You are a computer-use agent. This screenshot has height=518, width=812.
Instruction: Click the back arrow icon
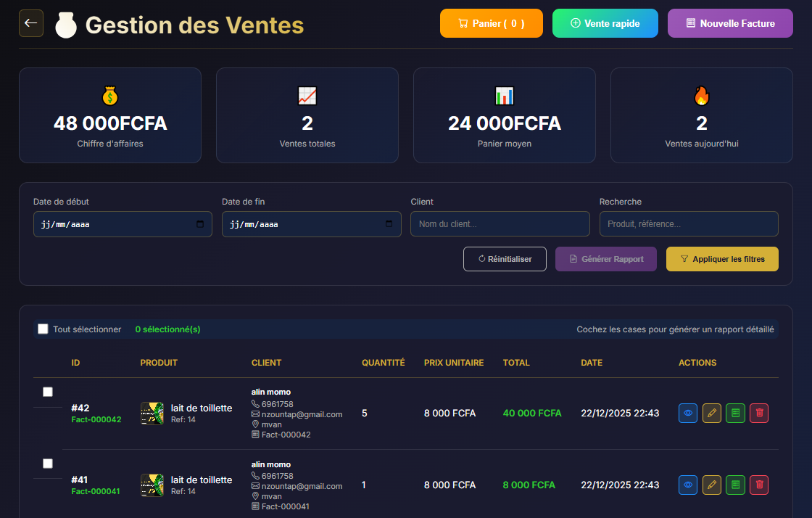tap(31, 23)
